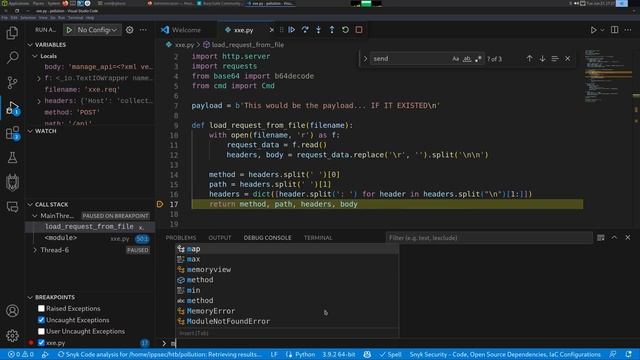Switch to the xxe.py editor tab

pos(243,30)
